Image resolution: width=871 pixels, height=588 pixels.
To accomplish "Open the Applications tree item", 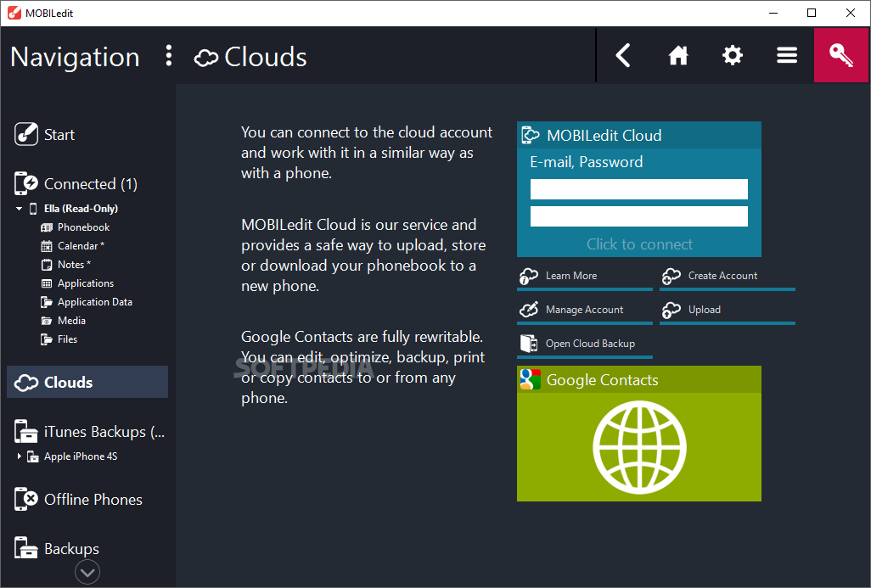I will [86, 283].
